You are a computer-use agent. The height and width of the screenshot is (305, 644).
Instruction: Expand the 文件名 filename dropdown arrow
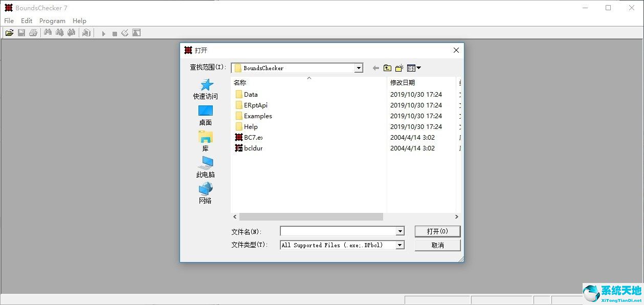click(x=400, y=231)
